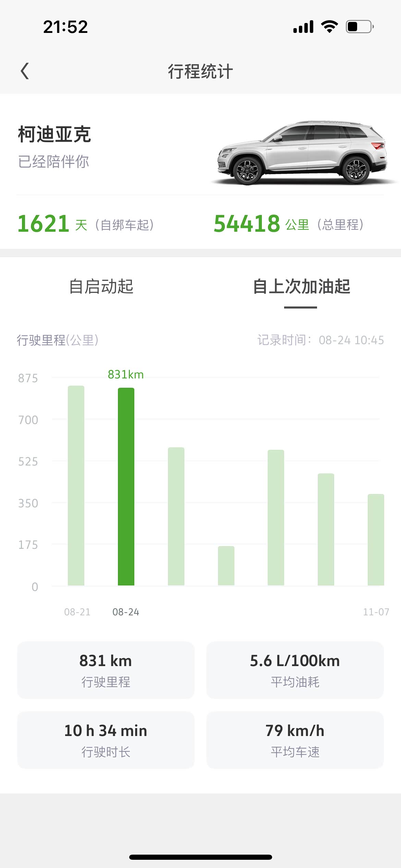Tap the 175 axis label
This screenshot has width=401, height=868.
tap(28, 545)
